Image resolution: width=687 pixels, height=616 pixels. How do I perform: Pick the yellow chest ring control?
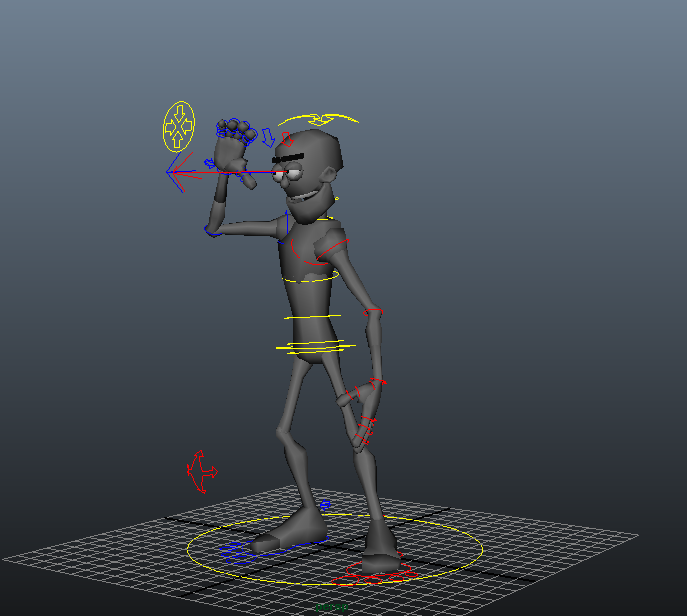(x=311, y=277)
